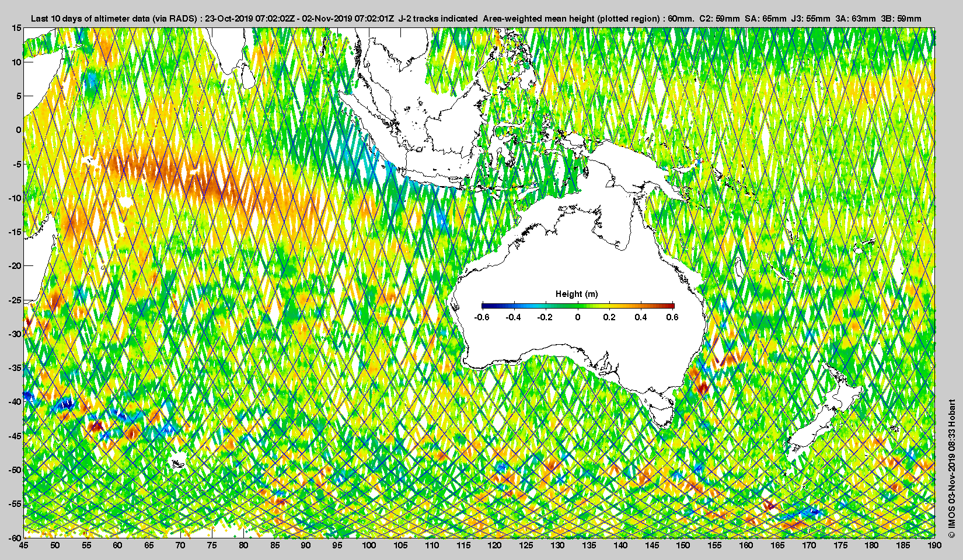Click longitude tick label 190 on bottom axis
Screen dimensions: 963x560
point(934,545)
